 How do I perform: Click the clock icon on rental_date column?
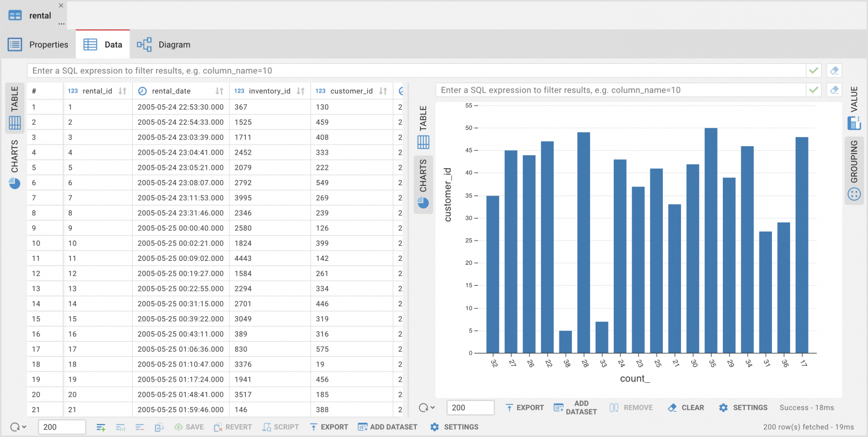142,91
